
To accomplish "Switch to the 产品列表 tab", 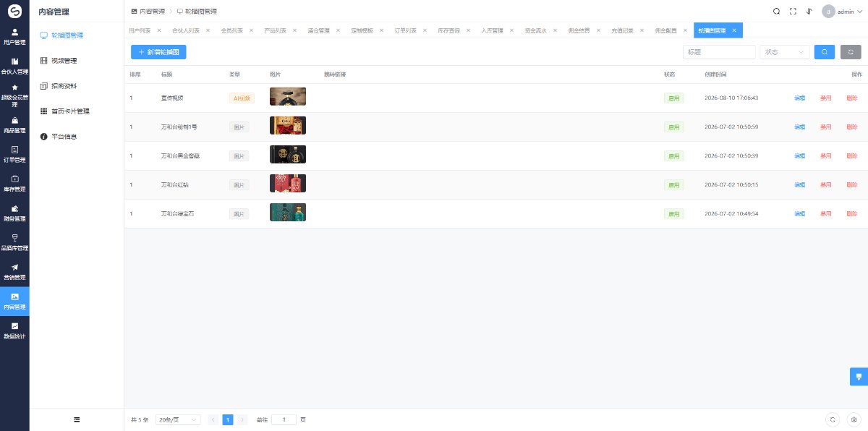I will 275,30.
